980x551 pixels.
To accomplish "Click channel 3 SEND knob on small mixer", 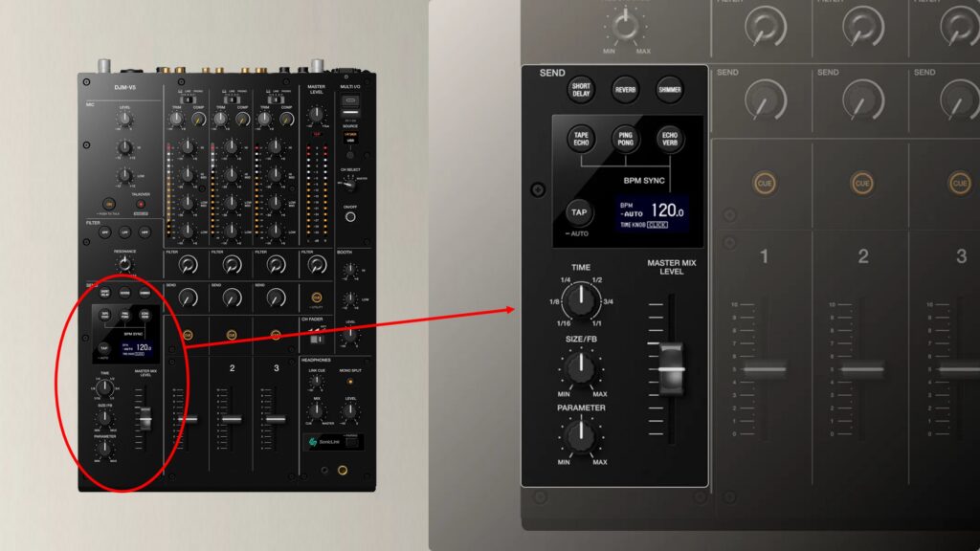I will coord(276,298).
